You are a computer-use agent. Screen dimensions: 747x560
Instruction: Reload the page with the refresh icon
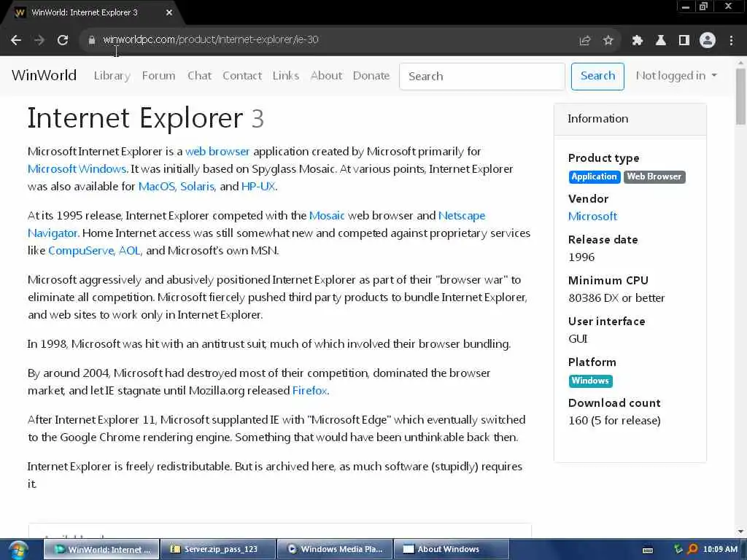pos(63,40)
